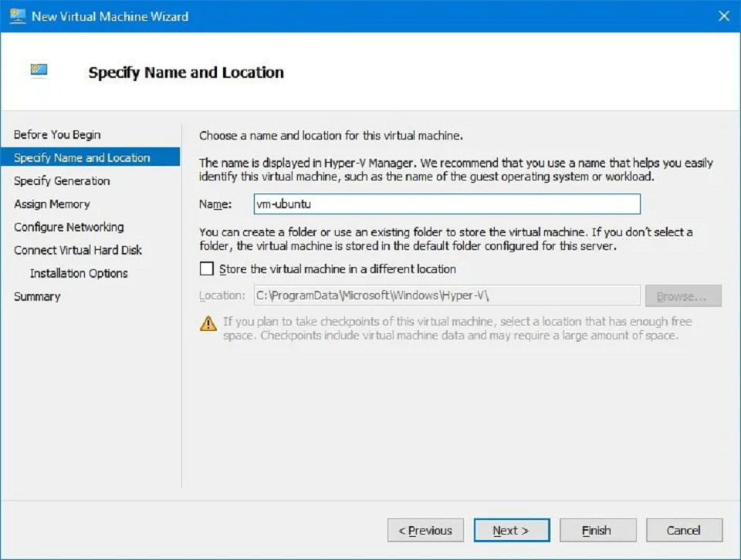
Task: Select Installation Options sub-step
Action: [79, 273]
